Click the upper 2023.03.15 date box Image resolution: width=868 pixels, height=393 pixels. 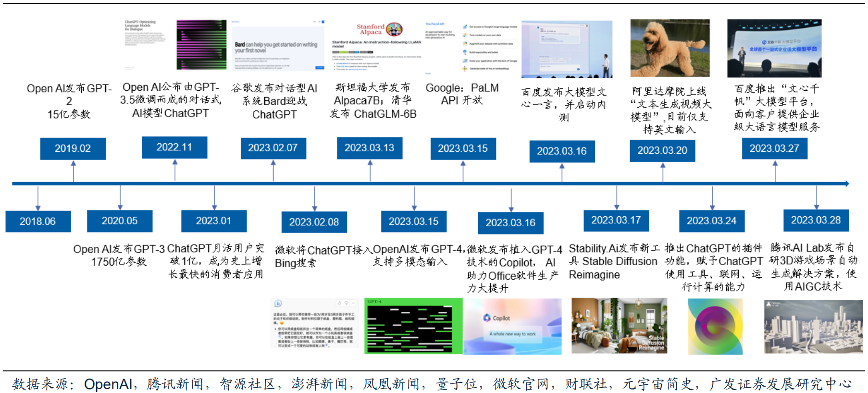463,148
